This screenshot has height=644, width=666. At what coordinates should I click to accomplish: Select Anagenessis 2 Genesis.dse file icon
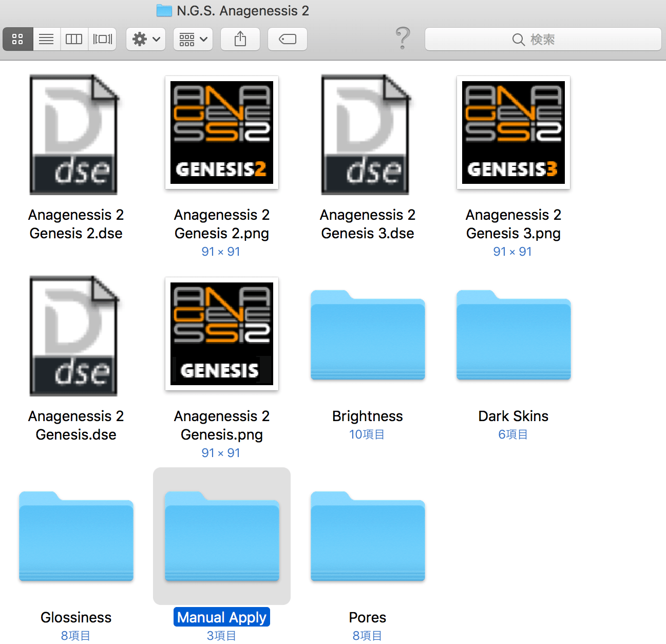75,336
